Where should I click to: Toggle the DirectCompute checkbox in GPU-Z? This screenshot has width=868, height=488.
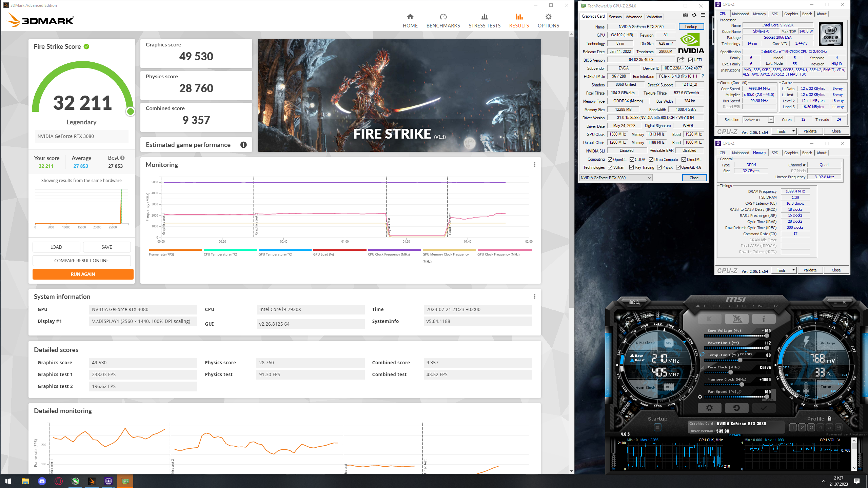pos(651,160)
